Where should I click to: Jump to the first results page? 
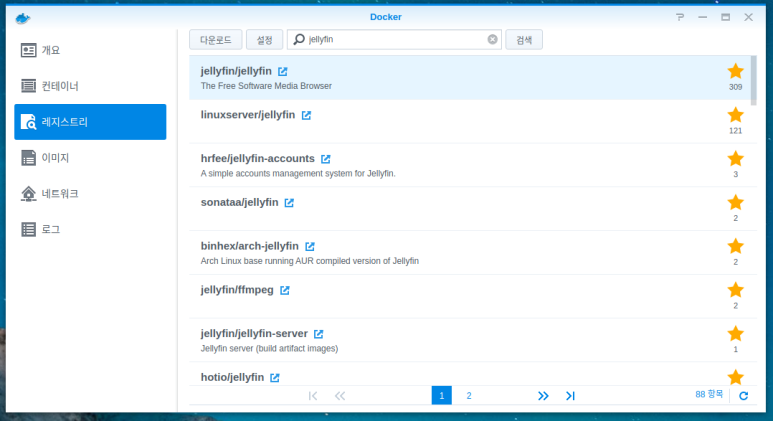tap(313, 396)
